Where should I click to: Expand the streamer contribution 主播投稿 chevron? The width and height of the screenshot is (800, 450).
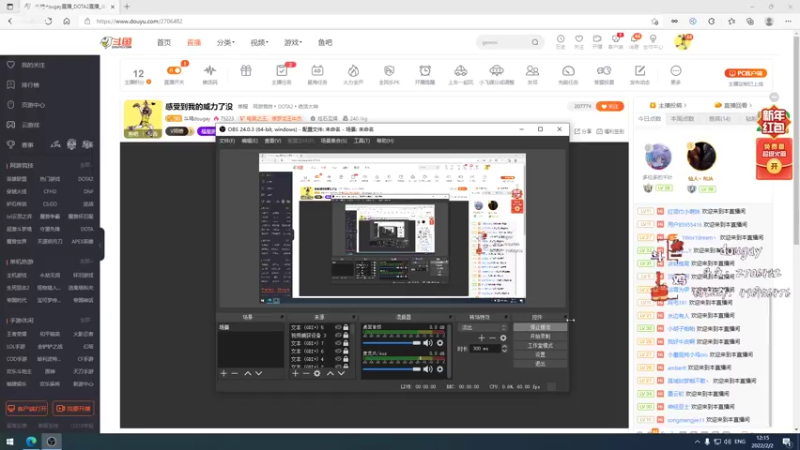pos(685,105)
